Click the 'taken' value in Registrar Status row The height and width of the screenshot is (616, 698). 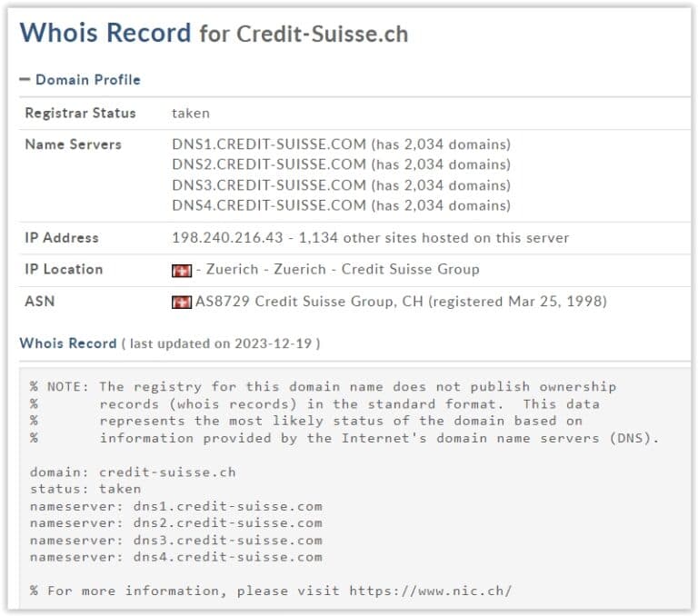pos(191,114)
